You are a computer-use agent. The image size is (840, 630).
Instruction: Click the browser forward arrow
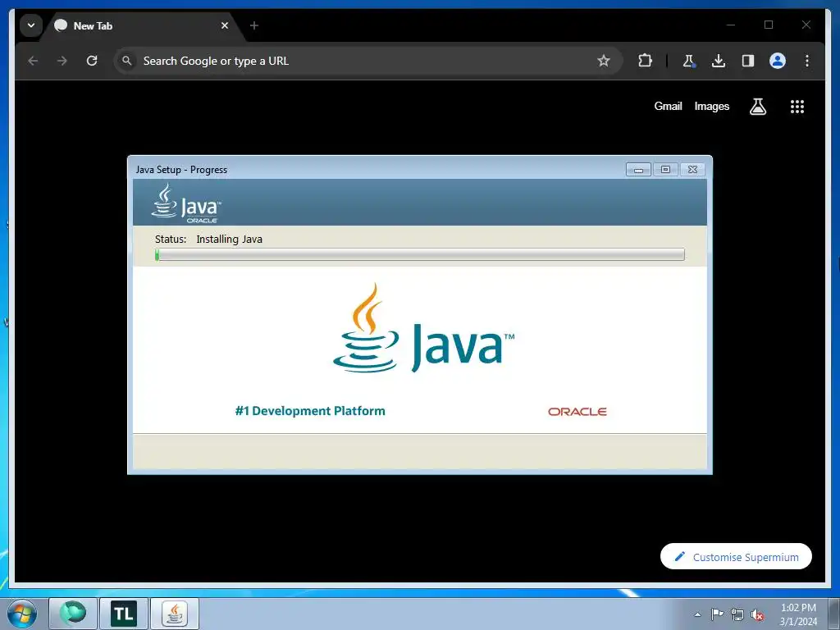(x=62, y=61)
